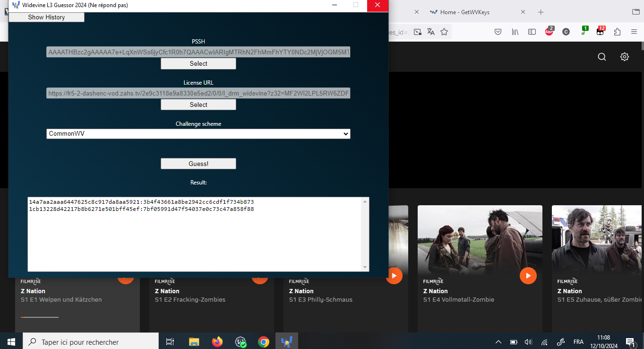Click the tab view icon at the tab bar's end
Viewport: 644px width, 349px height.
635,12
